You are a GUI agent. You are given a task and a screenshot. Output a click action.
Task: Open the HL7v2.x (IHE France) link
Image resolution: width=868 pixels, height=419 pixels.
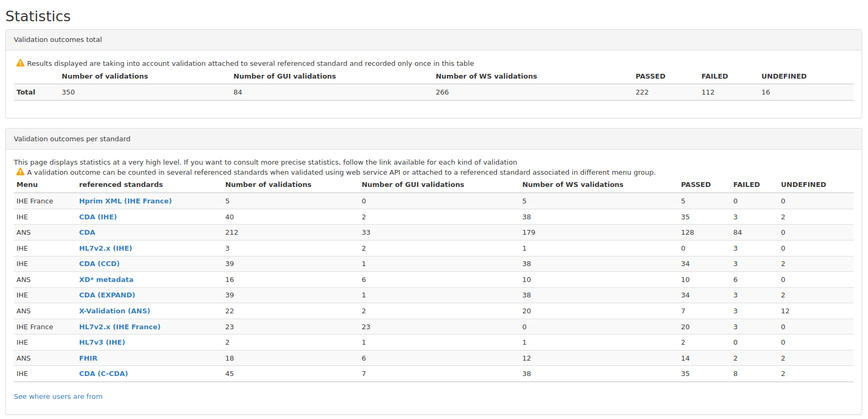click(119, 327)
